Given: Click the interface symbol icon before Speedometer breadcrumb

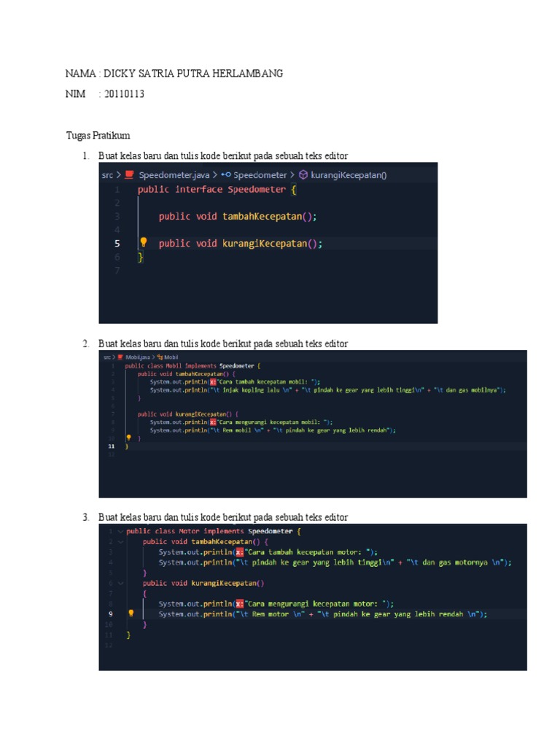Looking at the screenshot, I should click(x=226, y=175).
